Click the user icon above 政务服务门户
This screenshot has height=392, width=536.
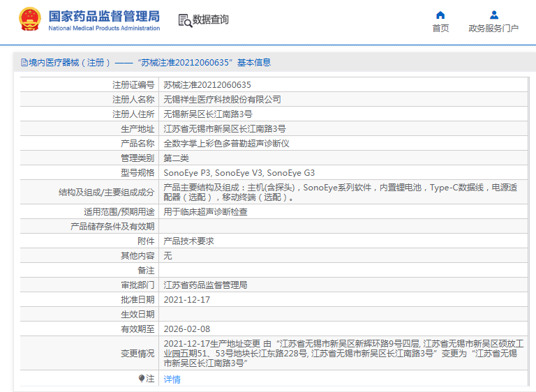pyautogui.click(x=494, y=15)
